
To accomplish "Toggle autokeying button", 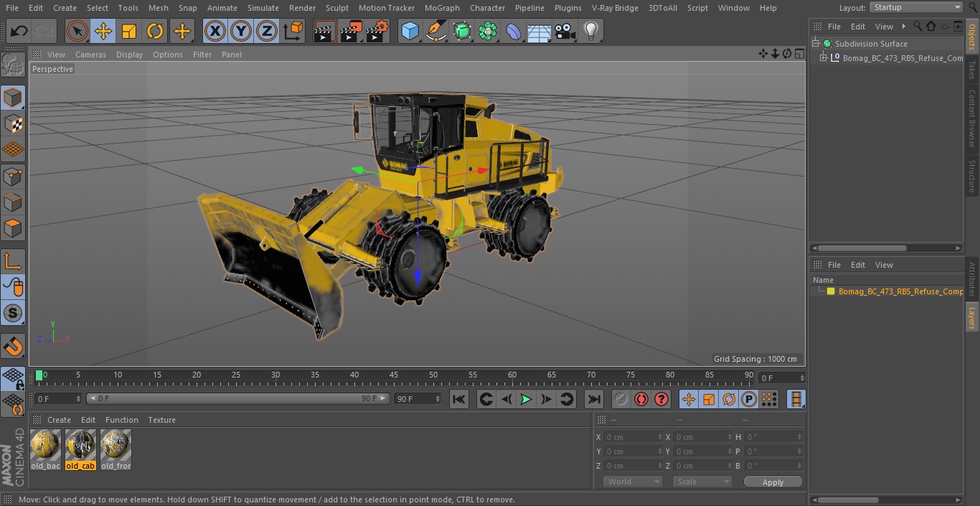I will click(641, 399).
